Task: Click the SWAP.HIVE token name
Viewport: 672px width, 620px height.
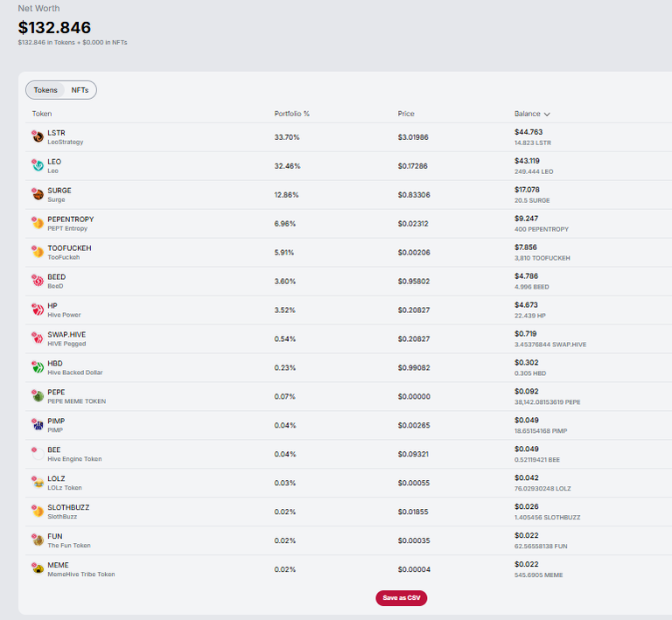Action: [66, 334]
